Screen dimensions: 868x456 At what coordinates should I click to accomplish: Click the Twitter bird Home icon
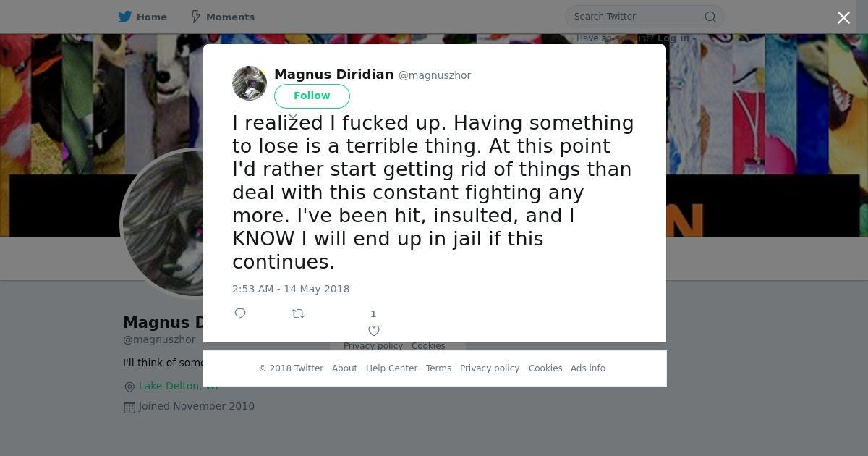pos(125,17)
